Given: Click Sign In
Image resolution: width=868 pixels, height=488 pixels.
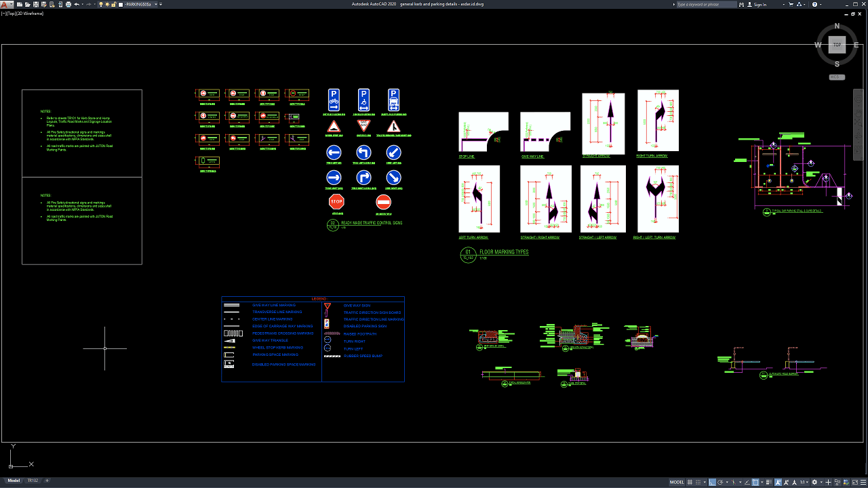Looking at the screenshot, I should [759, 4].
